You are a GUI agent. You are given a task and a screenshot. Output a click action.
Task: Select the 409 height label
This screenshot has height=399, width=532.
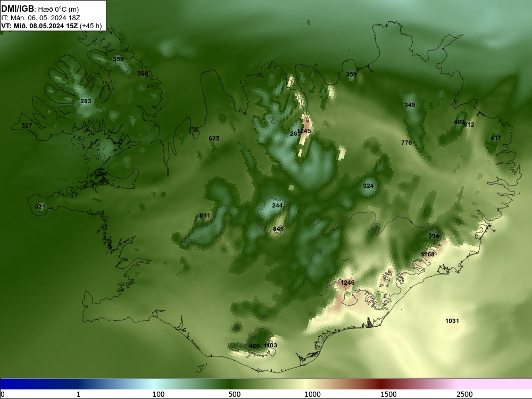point(459,122)
